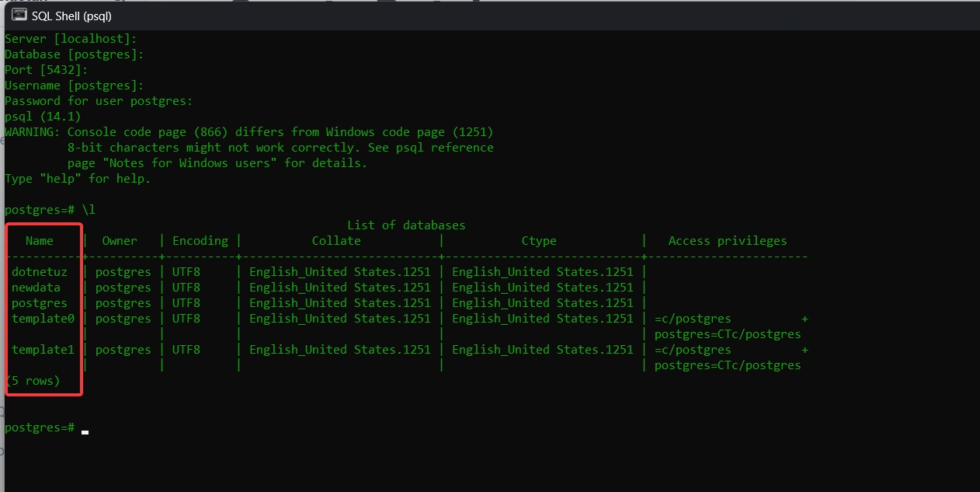
Task: Select the dotnetuz database name
Action: pos(40,272)
